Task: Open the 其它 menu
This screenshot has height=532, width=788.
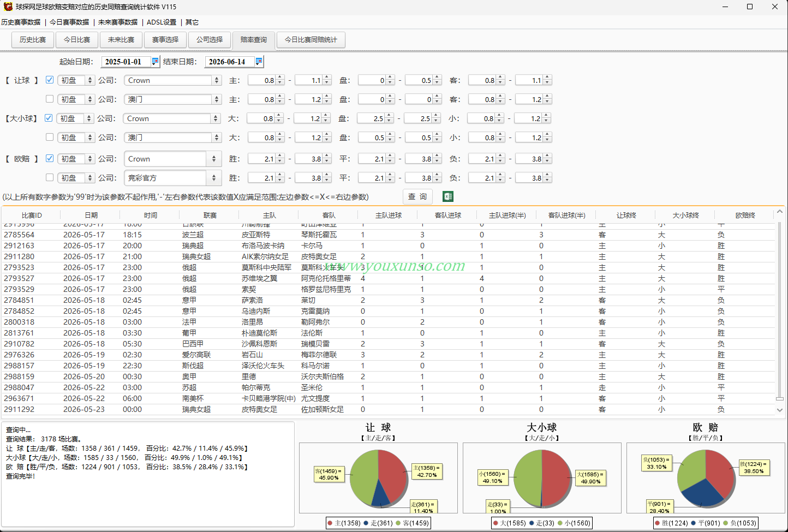Action: 192,22
